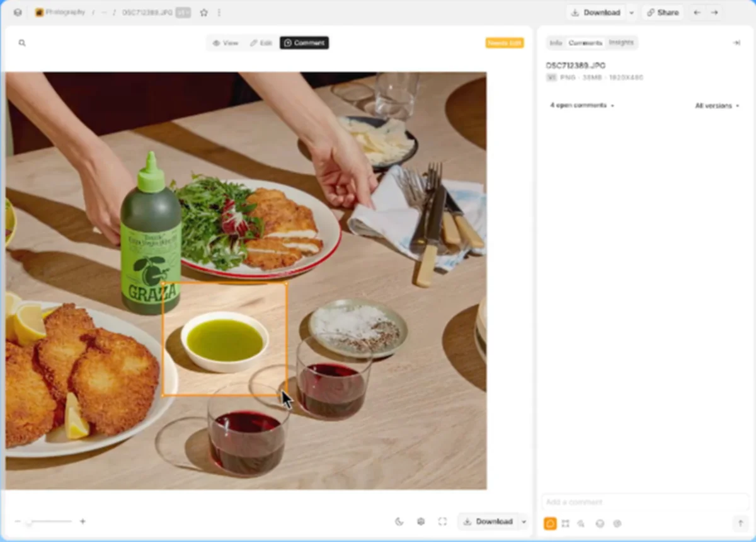Screen dimensions: 756x542
Task: Click the orange Needs Edit status tag
Action: click(x=505, y=43)
